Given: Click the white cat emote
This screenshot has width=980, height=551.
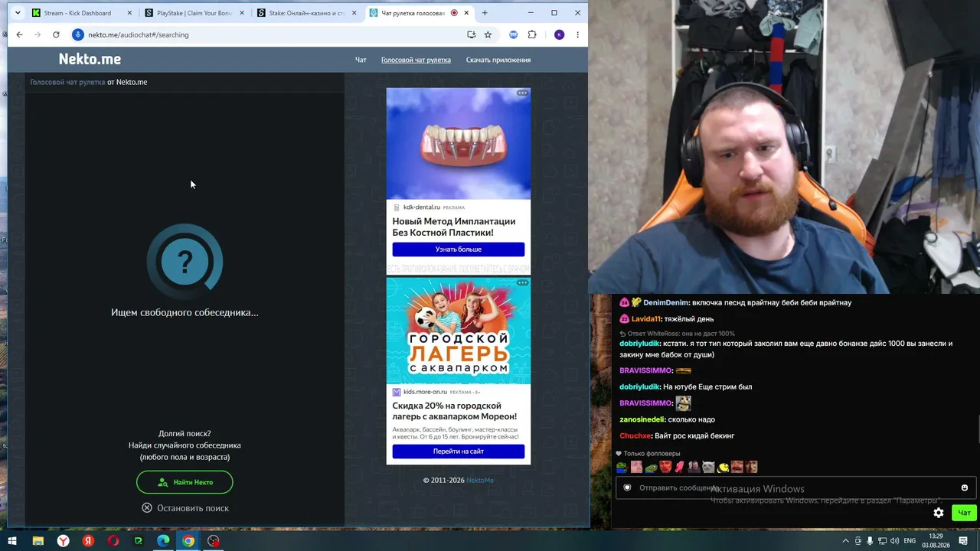Looking at the screenshot, I should 708,467.
